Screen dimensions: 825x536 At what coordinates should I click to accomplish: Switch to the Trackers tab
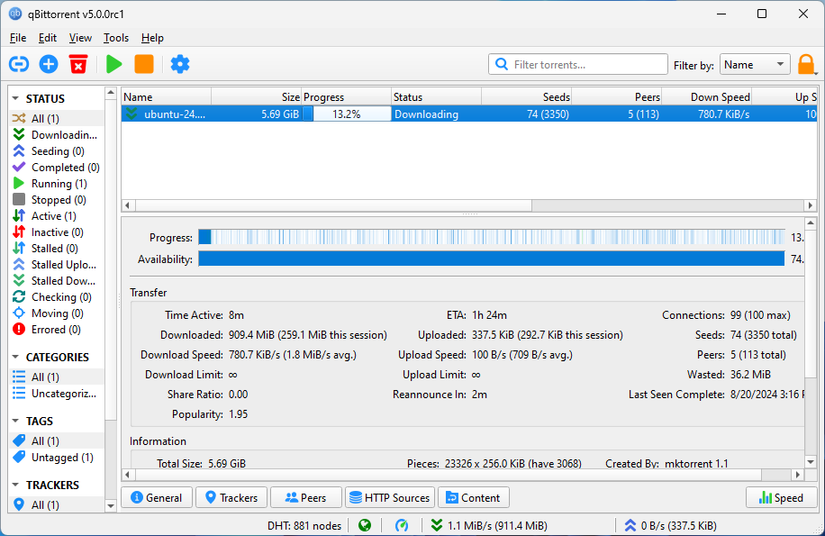(232, 498)
